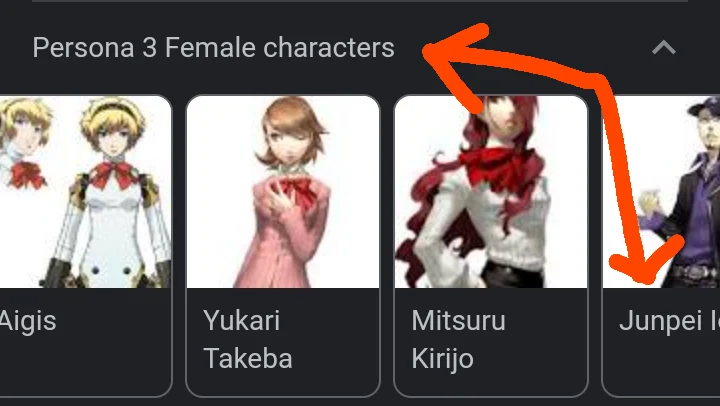720x406 pixels.
Task: Open Mitsuru Kirijo's portrait image
Action: (491, 192)
